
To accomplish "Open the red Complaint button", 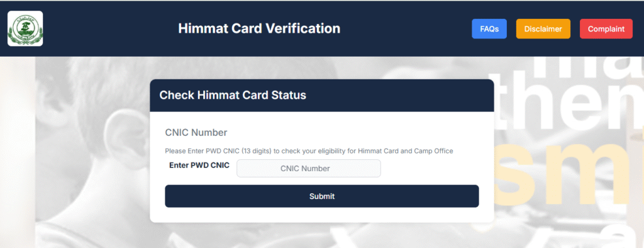I will (606, 29).
